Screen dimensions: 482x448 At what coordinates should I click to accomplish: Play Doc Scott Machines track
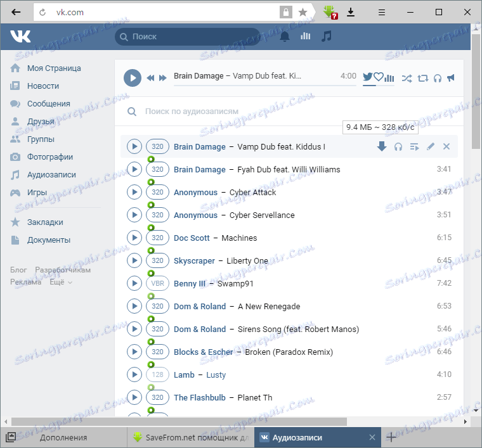click(134, 238)
